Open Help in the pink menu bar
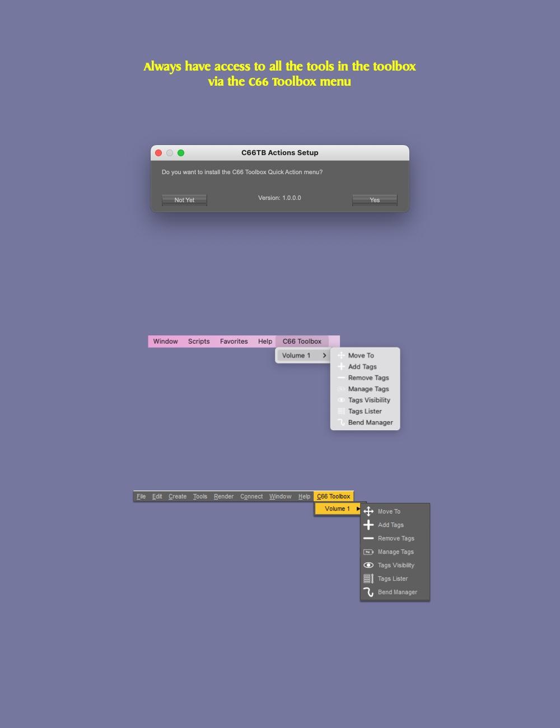This screenshot has width=560, height=728. coord(265,342)
